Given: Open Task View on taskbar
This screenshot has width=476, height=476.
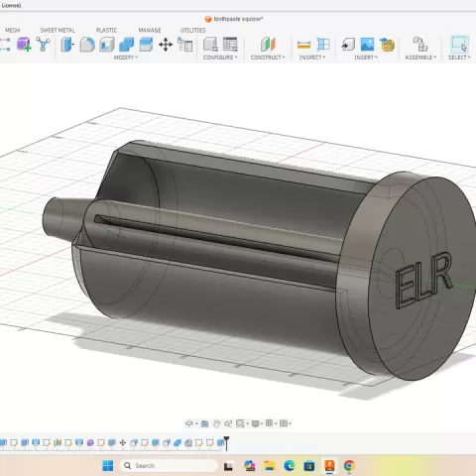Looking at the screenshot, I should (x=228, y=466).
